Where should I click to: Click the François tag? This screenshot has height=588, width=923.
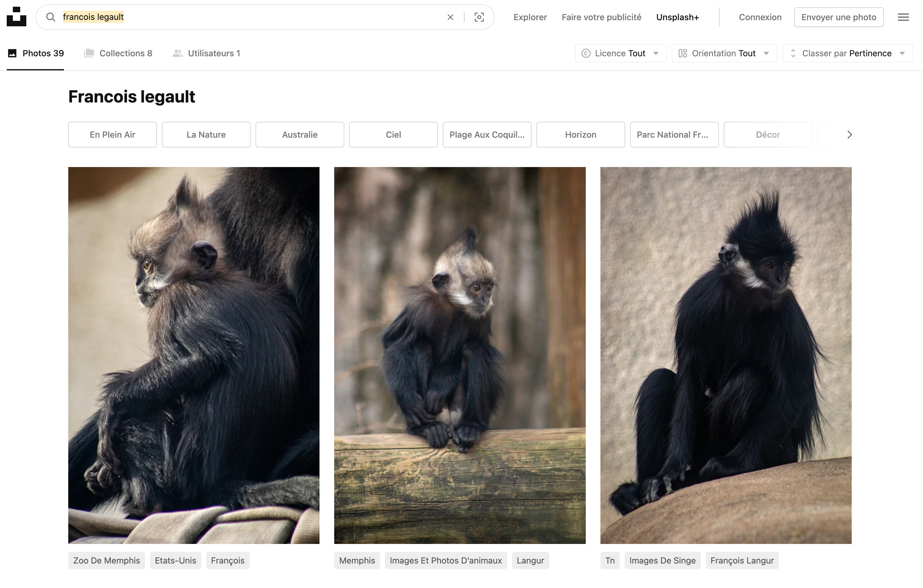(x=228, y=560)
